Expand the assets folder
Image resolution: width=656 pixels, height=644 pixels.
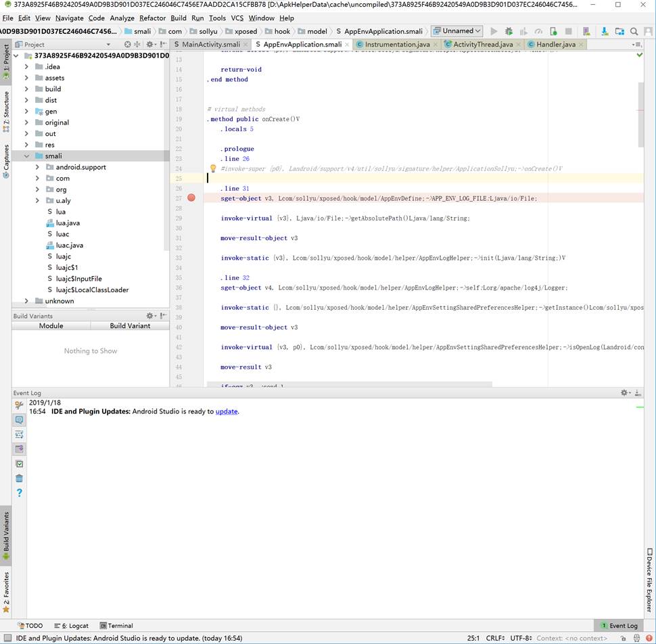click(x=26, y=78)
